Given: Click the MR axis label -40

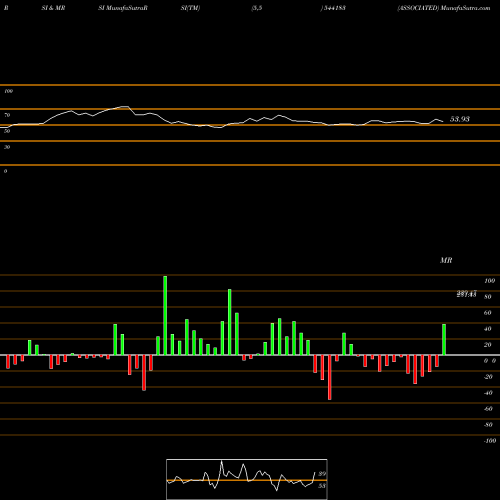Looking at the screenshot, I should point(488,393).
